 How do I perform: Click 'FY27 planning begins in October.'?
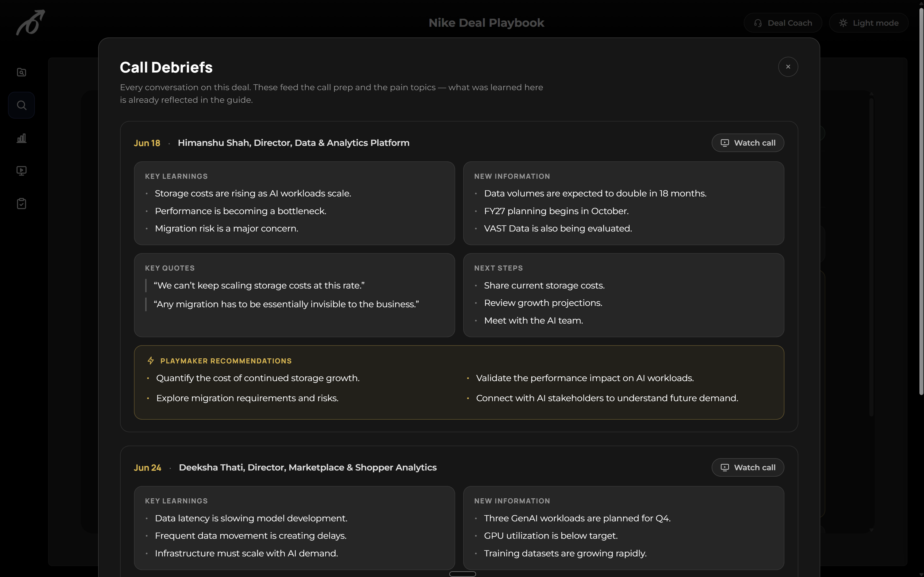click(x=556, y=211)
